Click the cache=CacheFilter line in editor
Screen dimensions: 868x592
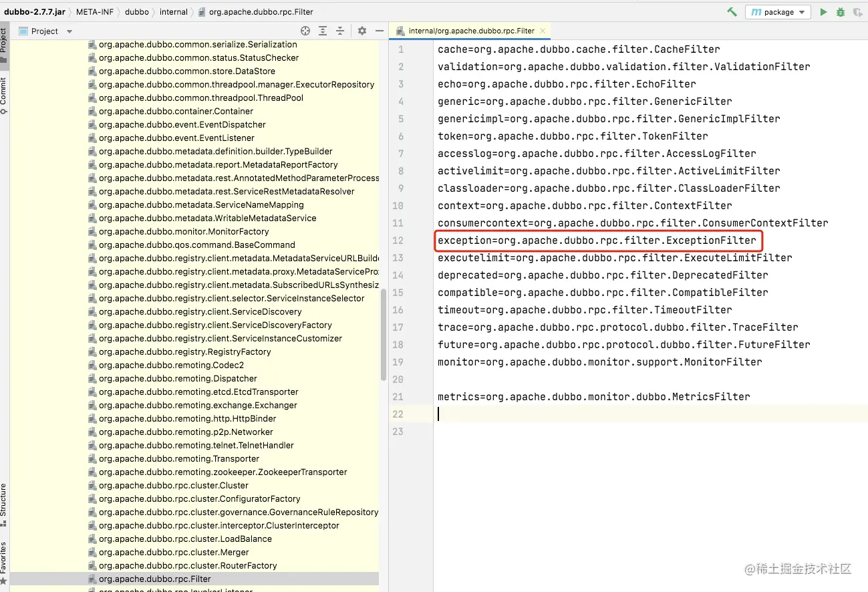(579, 49)
